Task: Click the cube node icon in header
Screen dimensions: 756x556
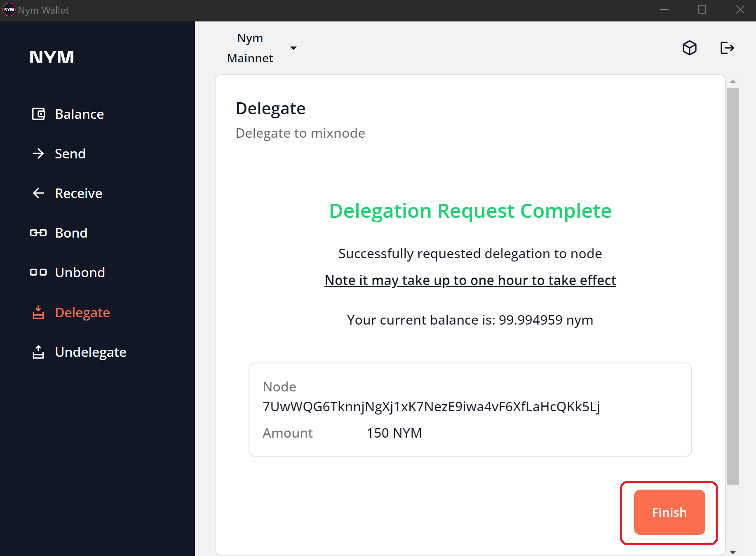Action: [690, 48]
